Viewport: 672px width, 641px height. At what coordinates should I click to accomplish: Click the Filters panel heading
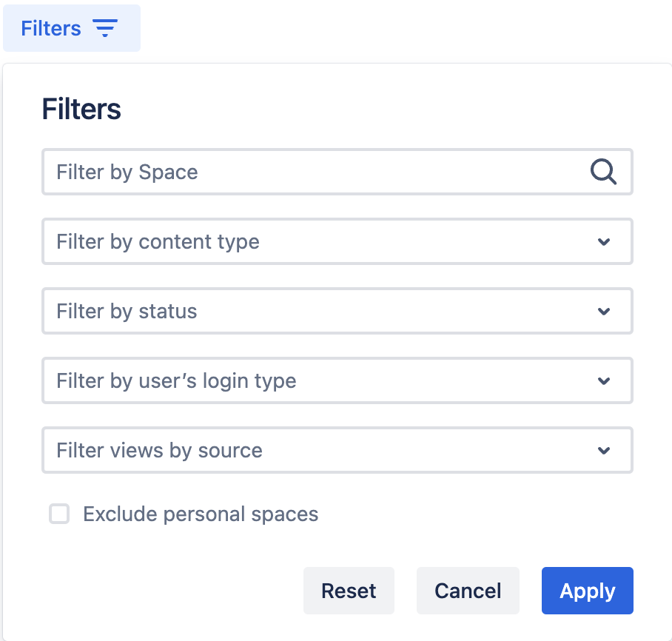[x=81, y=109]
